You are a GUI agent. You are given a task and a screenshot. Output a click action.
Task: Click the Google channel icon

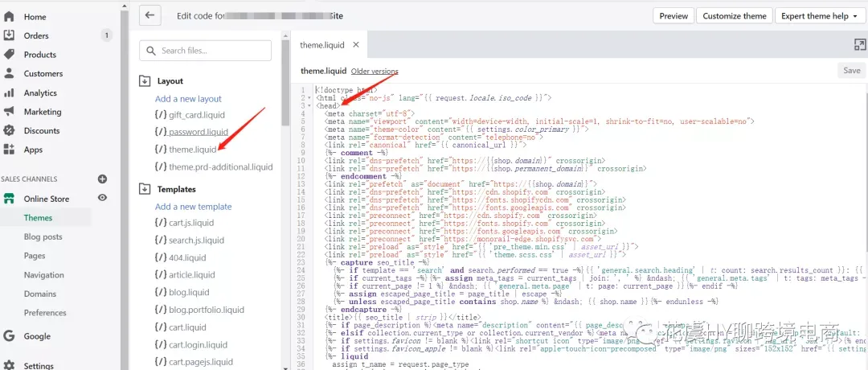tap(9, 336)
